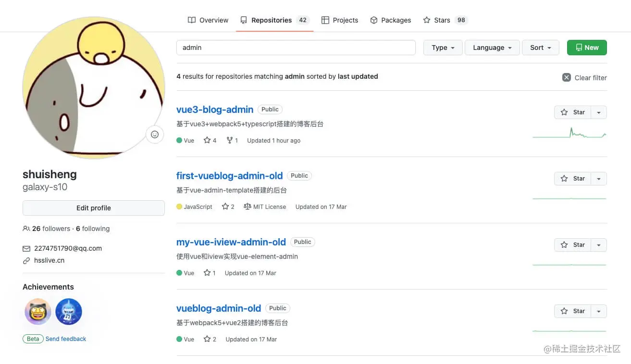Open the Overview tab
Viewport: 631px width, 364px height.
[208, 20]
